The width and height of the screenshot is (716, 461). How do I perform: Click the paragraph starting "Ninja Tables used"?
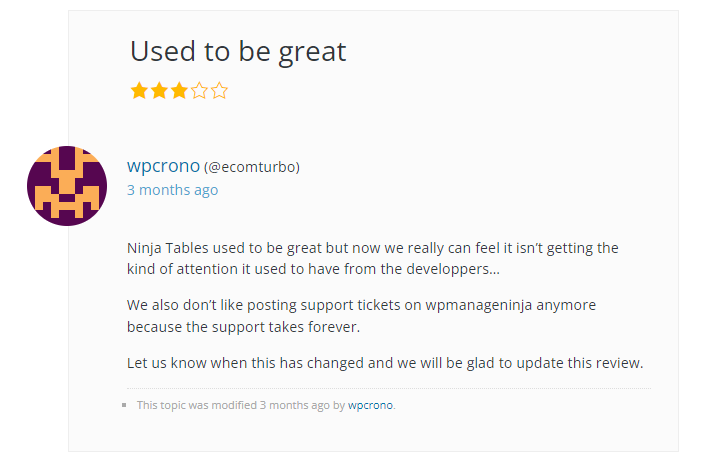[373, 258]
